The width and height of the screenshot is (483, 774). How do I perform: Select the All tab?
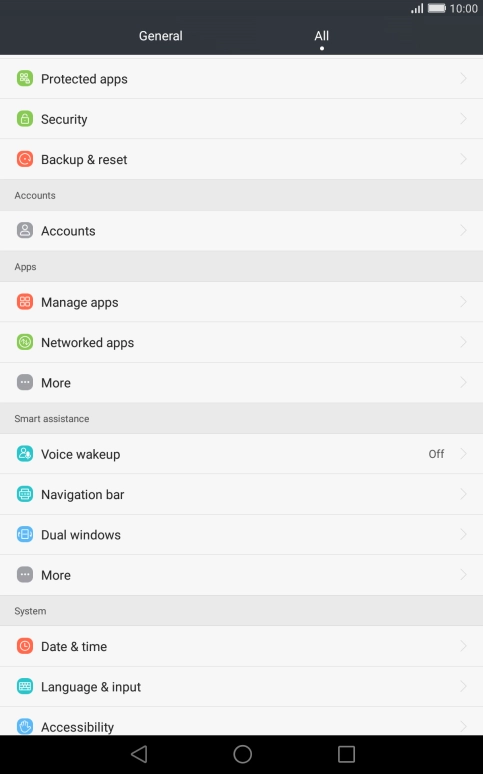[x=322, y=36]
